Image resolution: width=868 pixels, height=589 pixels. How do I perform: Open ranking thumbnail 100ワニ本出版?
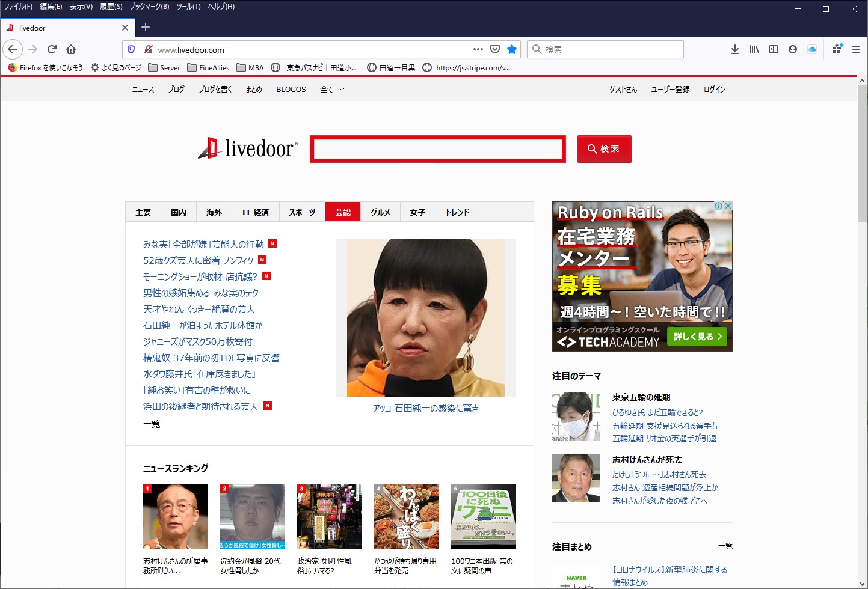(x=484, y=517)
